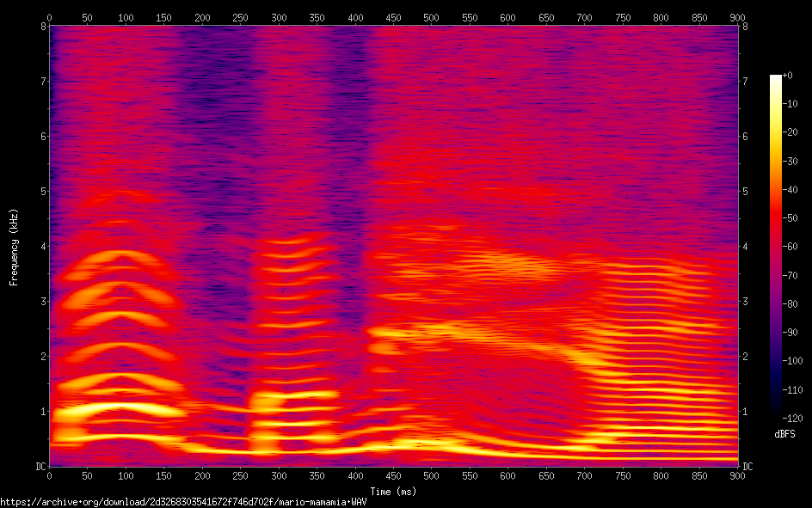The height and width of the screenshot is (508, 812).
Task: Click the 900 tick on the top time axis
Action: pyautogui.click(x=737, y=16)
